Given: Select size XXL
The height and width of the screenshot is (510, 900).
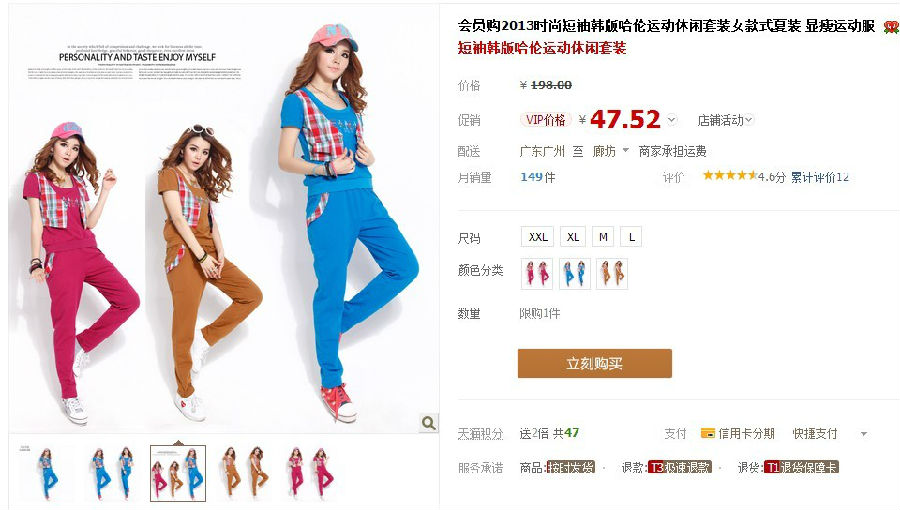Looking at the screenshot, I should (538, 237).
